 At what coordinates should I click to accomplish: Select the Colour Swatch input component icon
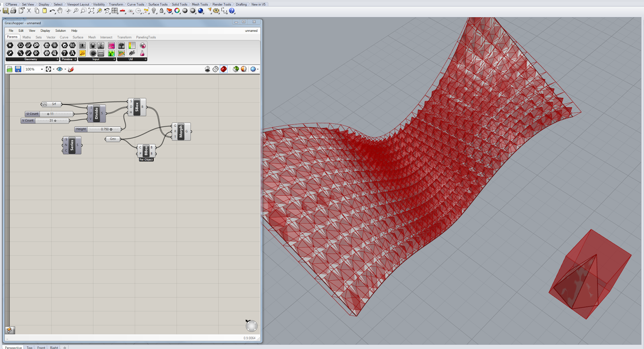tap(111, 53)
